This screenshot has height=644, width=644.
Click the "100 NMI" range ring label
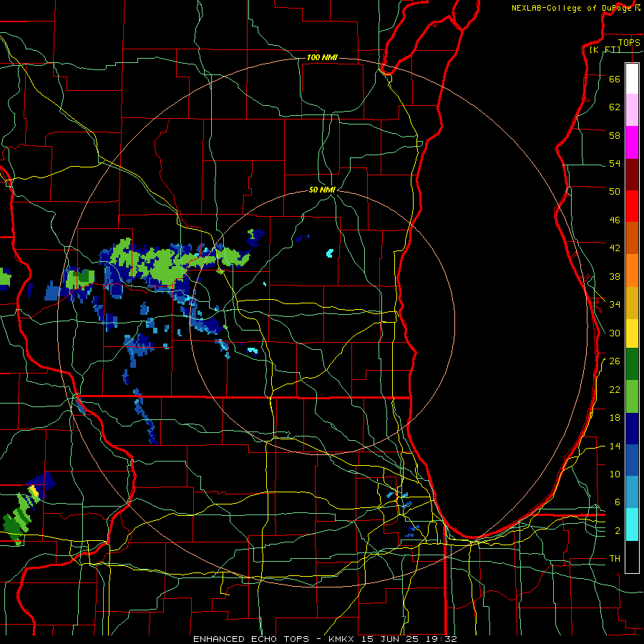coord(323,57)
